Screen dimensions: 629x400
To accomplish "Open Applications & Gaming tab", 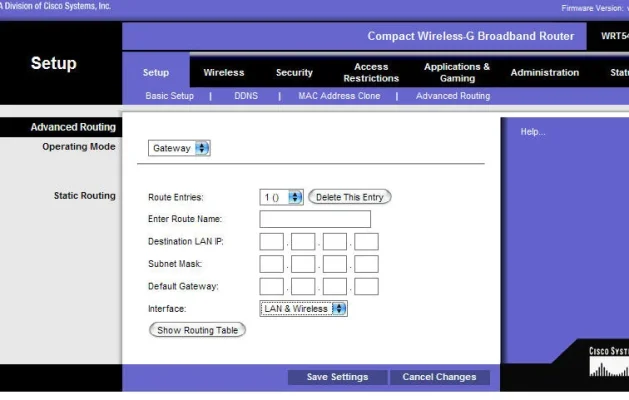I will click(457, 72).
